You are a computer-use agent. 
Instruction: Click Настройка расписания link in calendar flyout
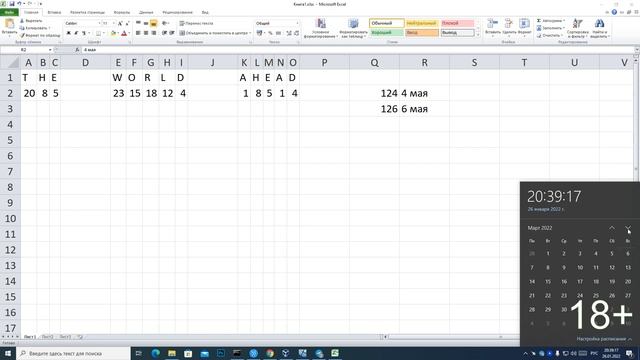tap(601, 339)
